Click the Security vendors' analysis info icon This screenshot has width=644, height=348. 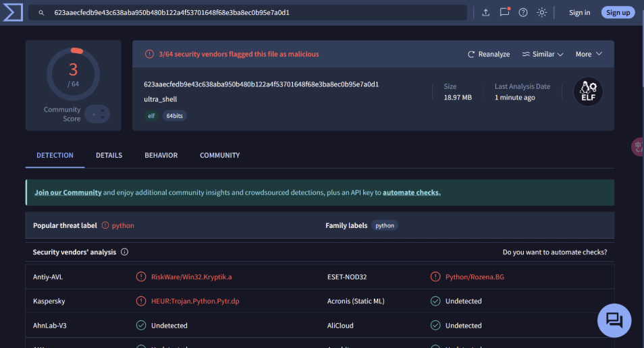coord(124,252)
